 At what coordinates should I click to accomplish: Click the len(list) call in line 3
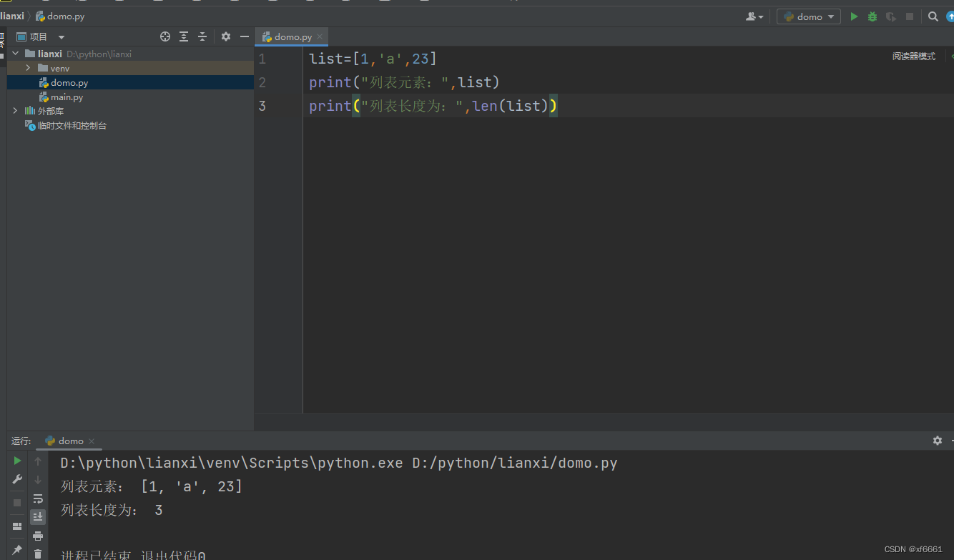pos(510,106)
